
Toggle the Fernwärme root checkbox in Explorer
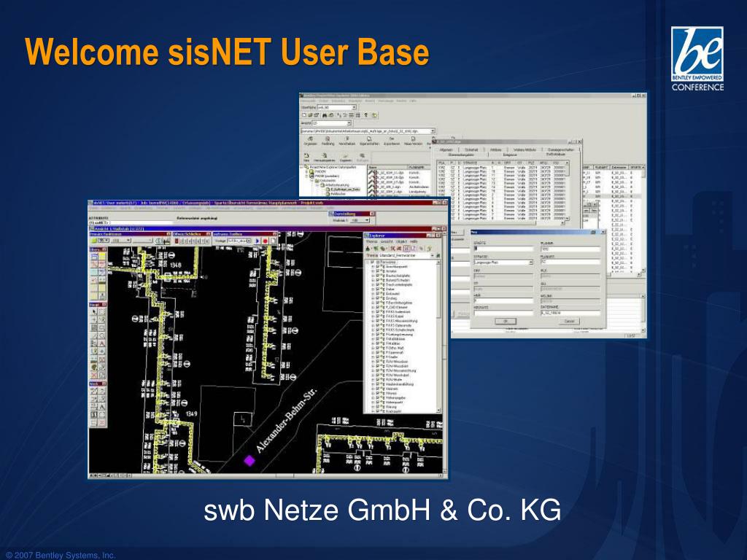[372, 262]
